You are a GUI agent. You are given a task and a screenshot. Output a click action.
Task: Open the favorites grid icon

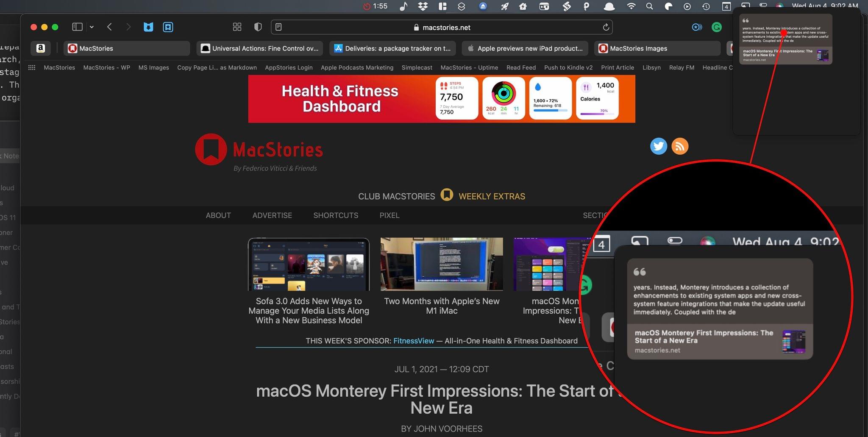32,67
